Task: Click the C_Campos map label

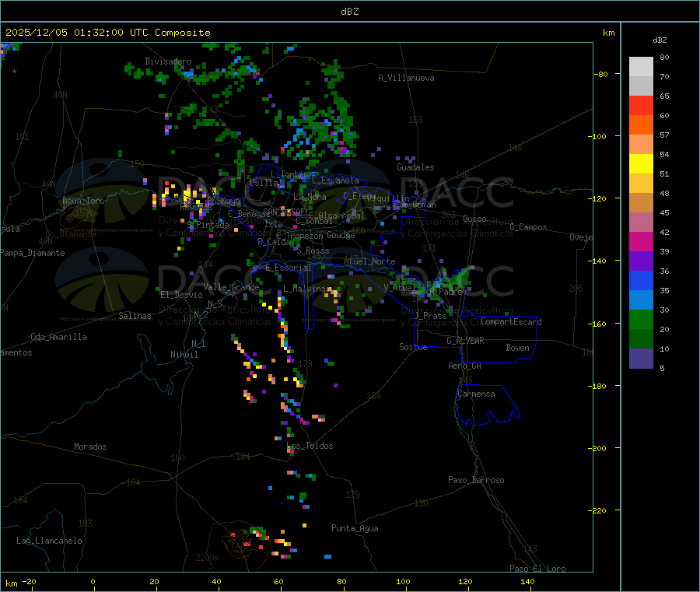Action: tap(529, 227)
